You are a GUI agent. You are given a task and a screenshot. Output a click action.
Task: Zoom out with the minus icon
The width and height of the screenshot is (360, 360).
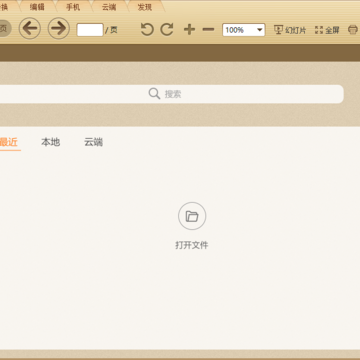[x=208, y=30]
